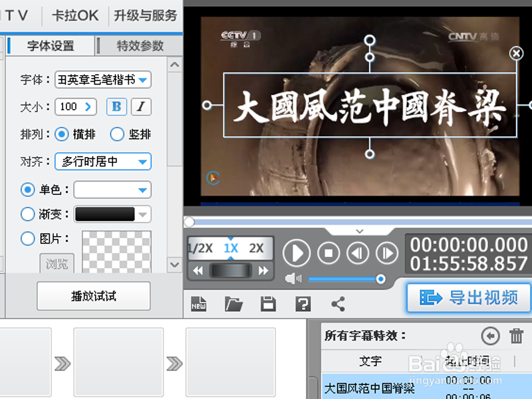
Task: Set playback speed to 2X
Action: click(x=256, y=248)
